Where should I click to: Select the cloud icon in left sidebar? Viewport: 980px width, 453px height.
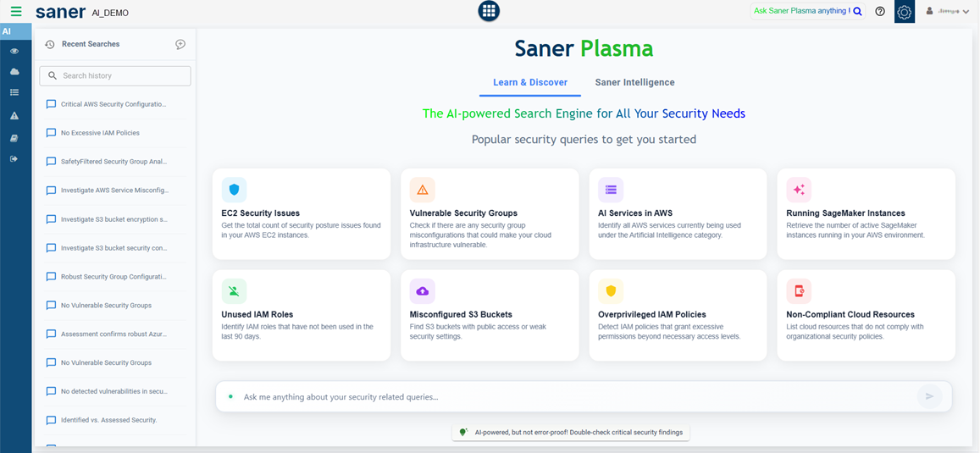tap(14, 72)
